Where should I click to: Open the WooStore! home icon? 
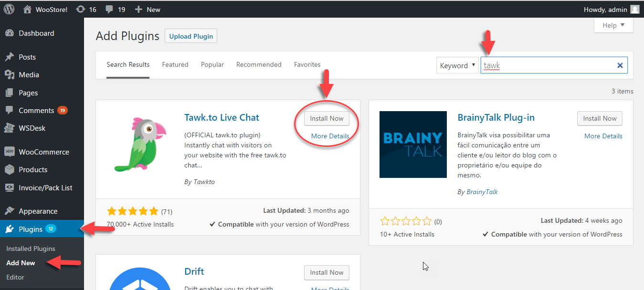pyautogui.click(x=28, y=9)
